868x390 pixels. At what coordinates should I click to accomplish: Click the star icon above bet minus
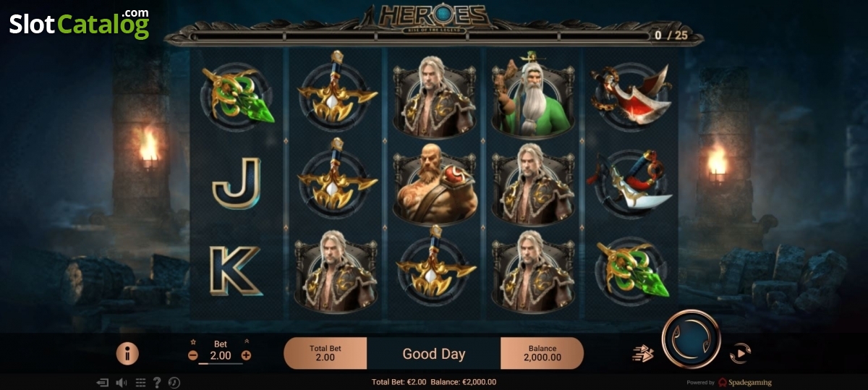click(x=193, y=342)
